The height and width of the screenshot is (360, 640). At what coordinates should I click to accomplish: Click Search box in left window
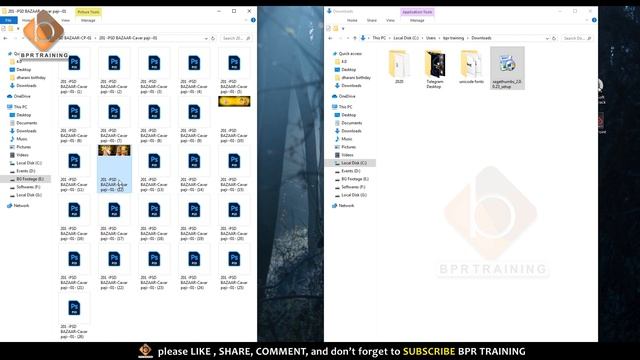[x=236, y=38]
